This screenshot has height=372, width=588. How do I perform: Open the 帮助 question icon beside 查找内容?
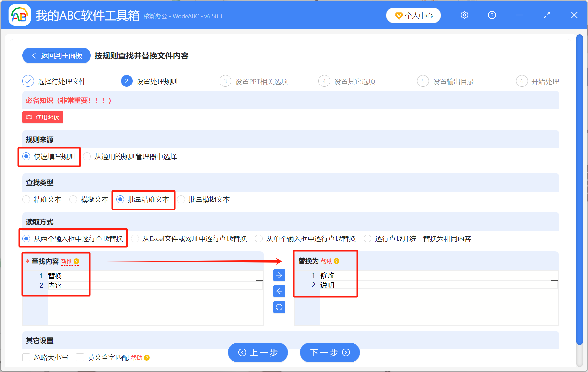[76, 261]
